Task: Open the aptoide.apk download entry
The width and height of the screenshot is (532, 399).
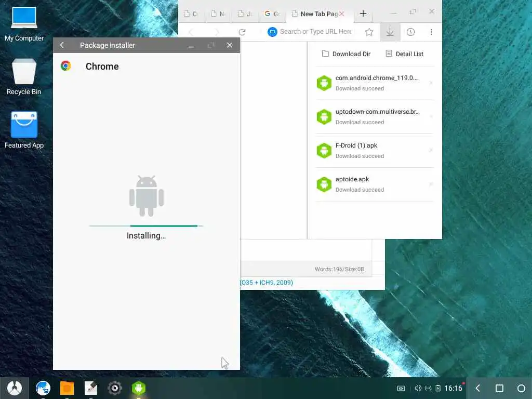Action: click(x=375, y=184)
